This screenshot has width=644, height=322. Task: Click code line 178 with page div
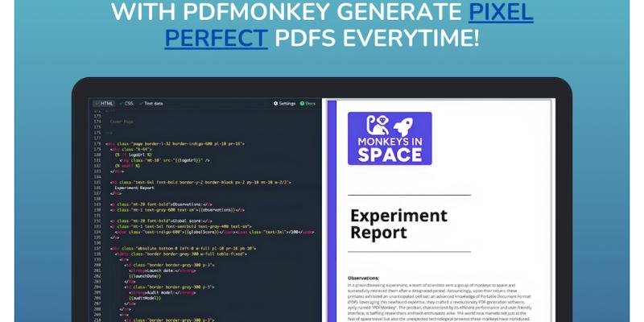pos(175,144)
